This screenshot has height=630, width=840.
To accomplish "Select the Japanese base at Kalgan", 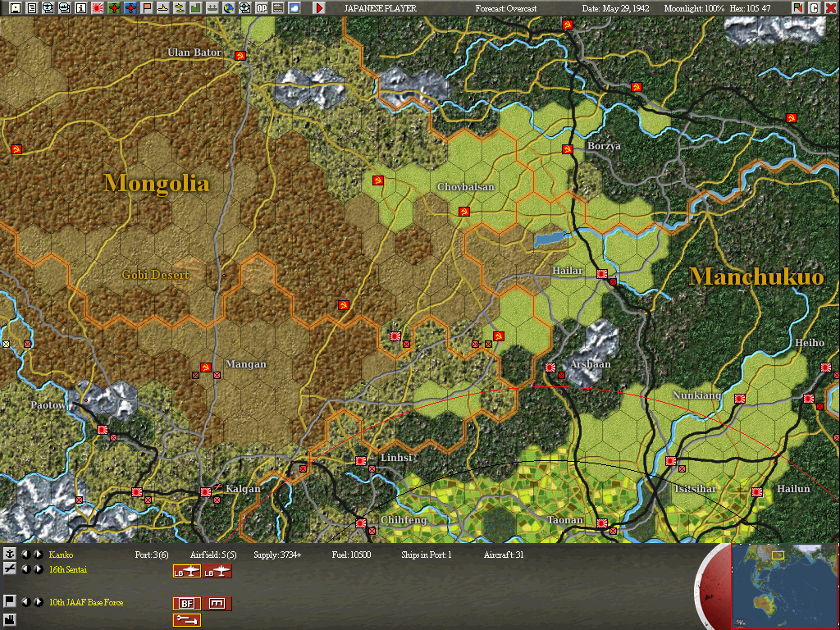I will coord(206,492).
